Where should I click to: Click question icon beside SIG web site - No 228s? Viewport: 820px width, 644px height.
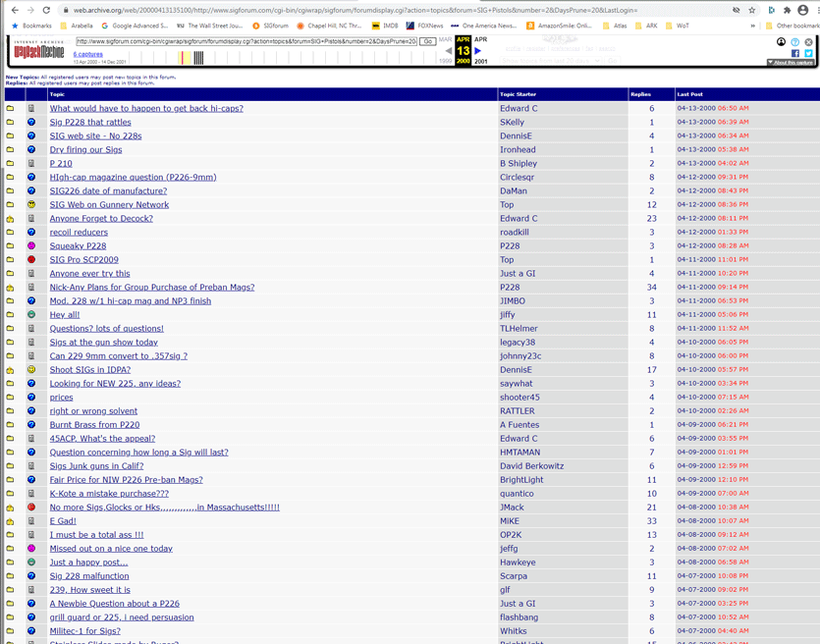click(x=31, y=135)
